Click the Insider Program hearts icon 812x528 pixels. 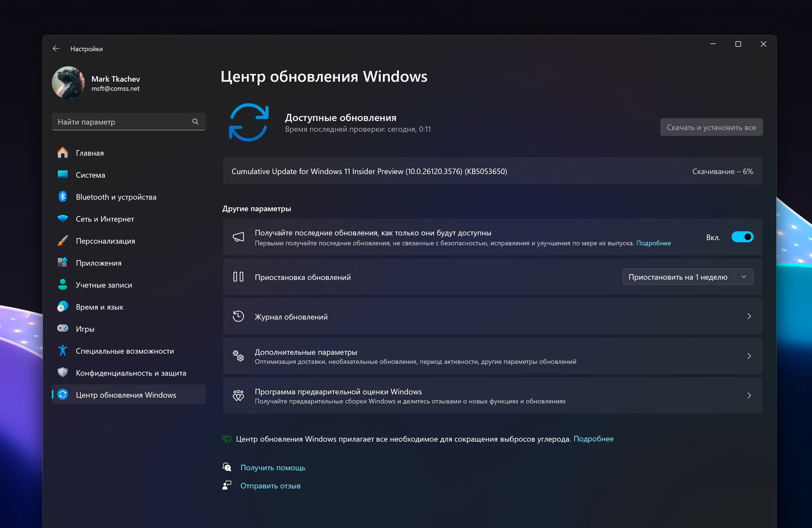click(238, 395)
